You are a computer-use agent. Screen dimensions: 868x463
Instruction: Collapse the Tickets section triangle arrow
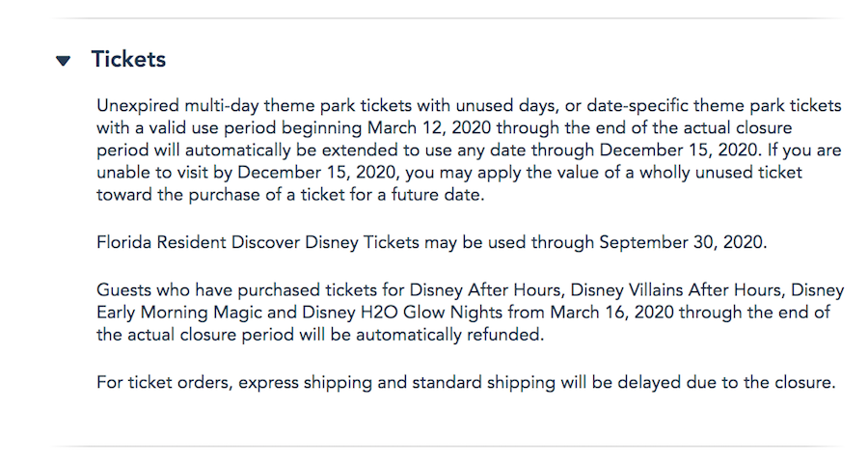(x=64, y=61)
